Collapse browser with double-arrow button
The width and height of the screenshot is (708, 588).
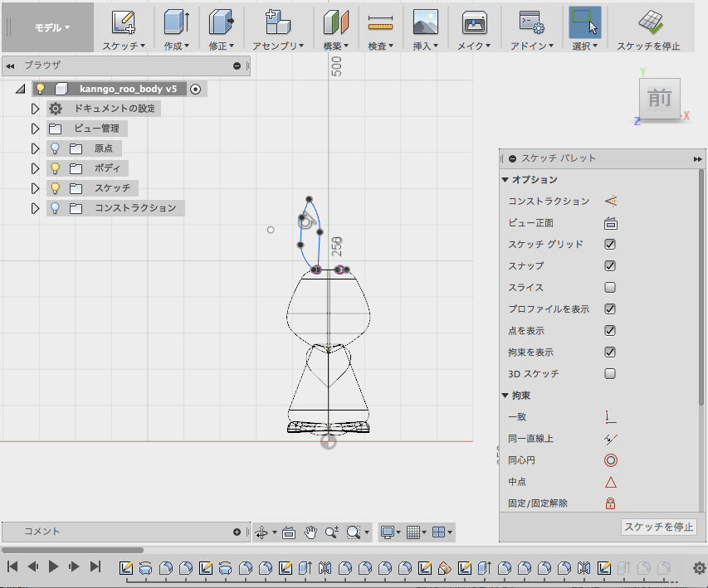(10, 66)
